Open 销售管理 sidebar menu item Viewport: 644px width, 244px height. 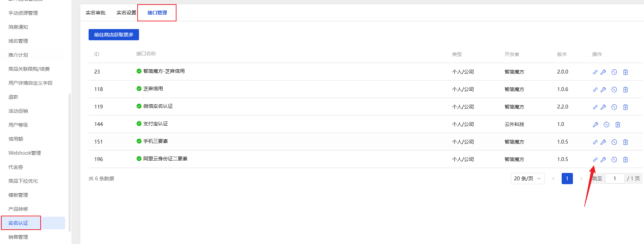[x=18, y=237]
